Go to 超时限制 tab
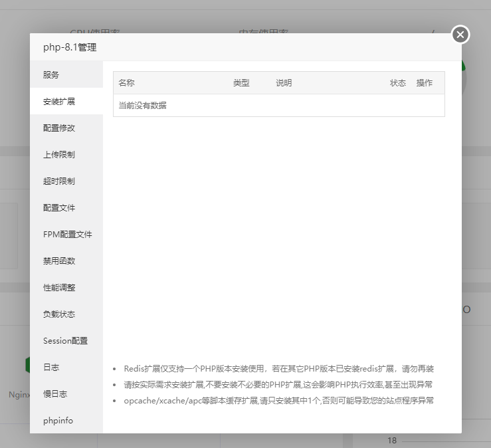 click(66, 181)
